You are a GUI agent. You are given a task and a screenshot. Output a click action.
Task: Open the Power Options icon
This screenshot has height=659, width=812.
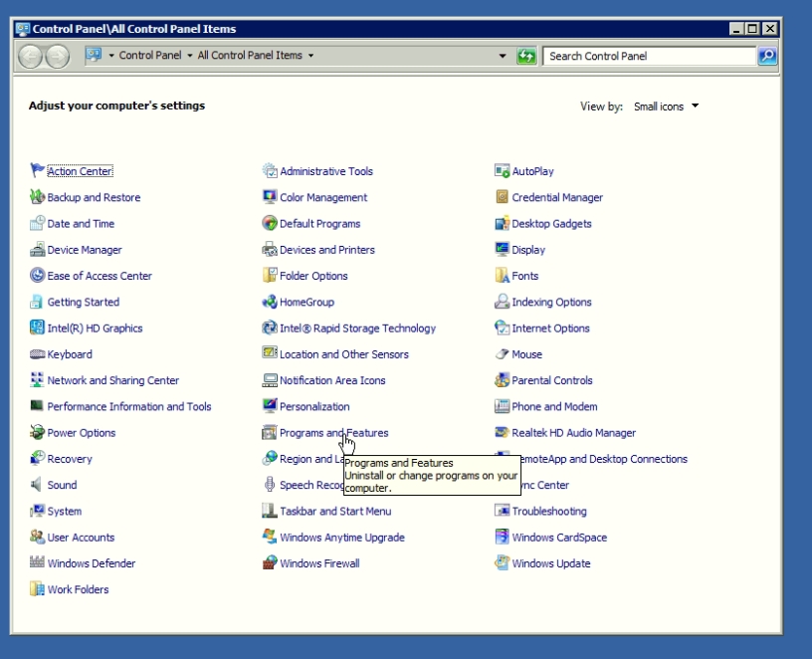pyautogui.click(x=37, y=432)
